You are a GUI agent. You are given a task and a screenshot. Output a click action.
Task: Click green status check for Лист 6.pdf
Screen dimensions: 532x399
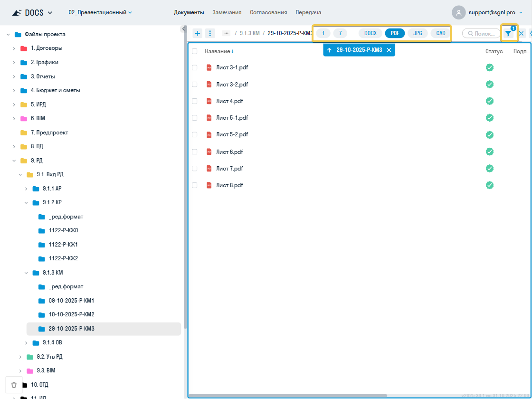(490, 152)
